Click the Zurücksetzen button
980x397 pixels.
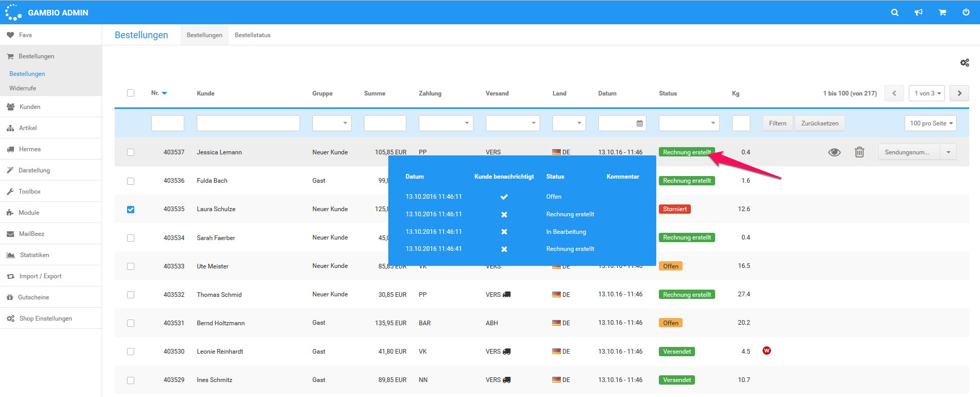pos(819,123)
